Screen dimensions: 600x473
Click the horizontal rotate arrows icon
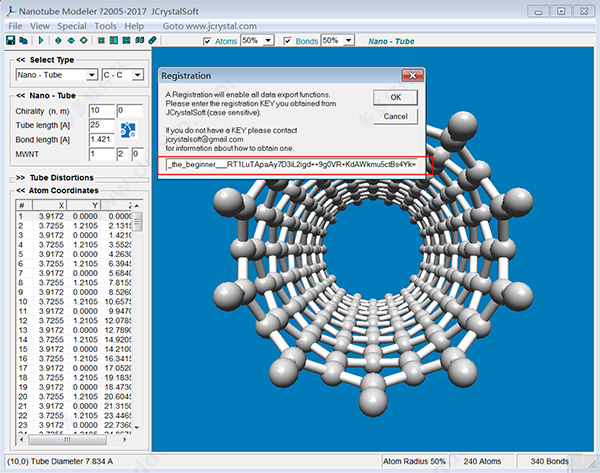71,40
